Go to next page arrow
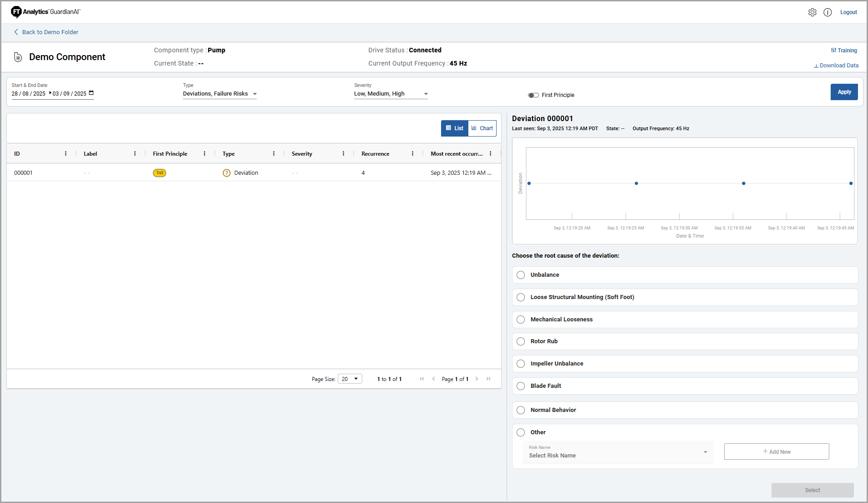 click(477, 379)
